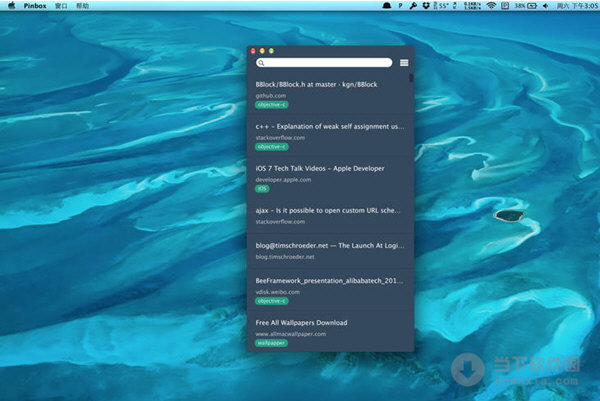Viewport: 600px width, 401px height.
Task: Click the github.com domain text
Action: point(271,96)
